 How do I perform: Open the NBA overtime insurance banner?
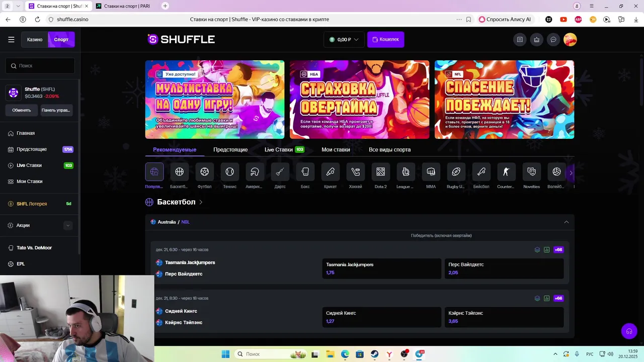coord(360,100)
